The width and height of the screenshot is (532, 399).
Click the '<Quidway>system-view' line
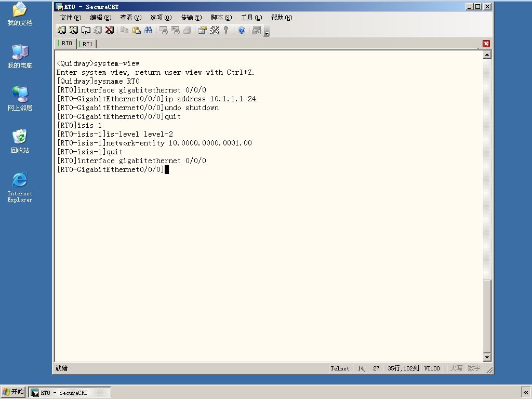(x=98, y=64)
